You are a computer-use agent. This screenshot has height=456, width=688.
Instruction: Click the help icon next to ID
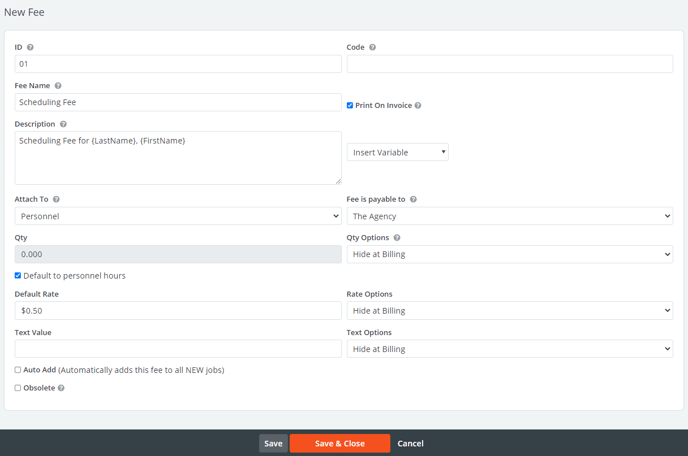click(30, 47)
